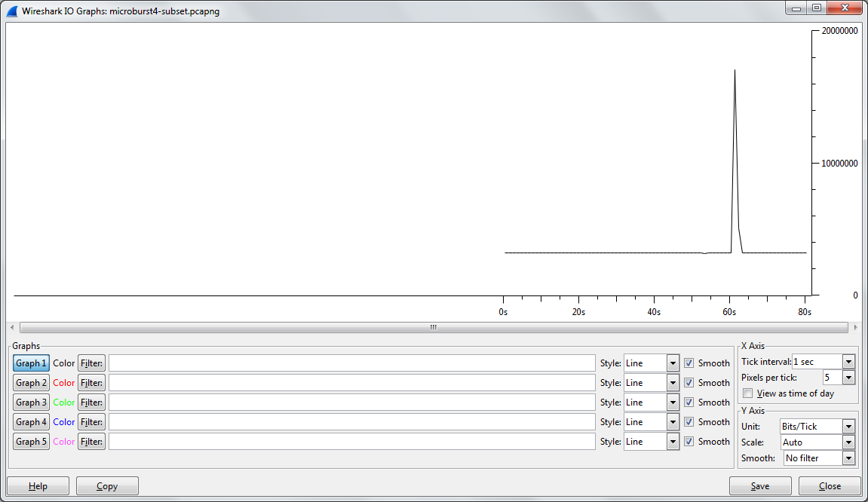Click the scrollbar left arrow under graph

(11, 328)
